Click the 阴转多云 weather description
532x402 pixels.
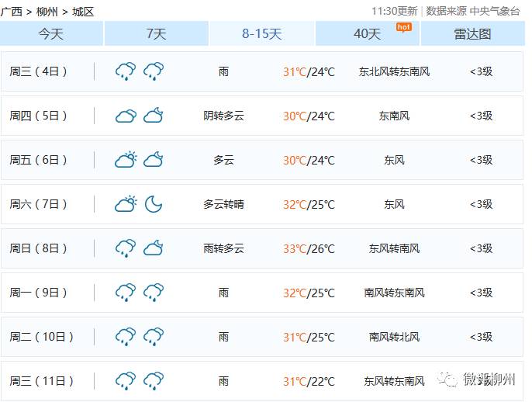click(x=223, y=116)
